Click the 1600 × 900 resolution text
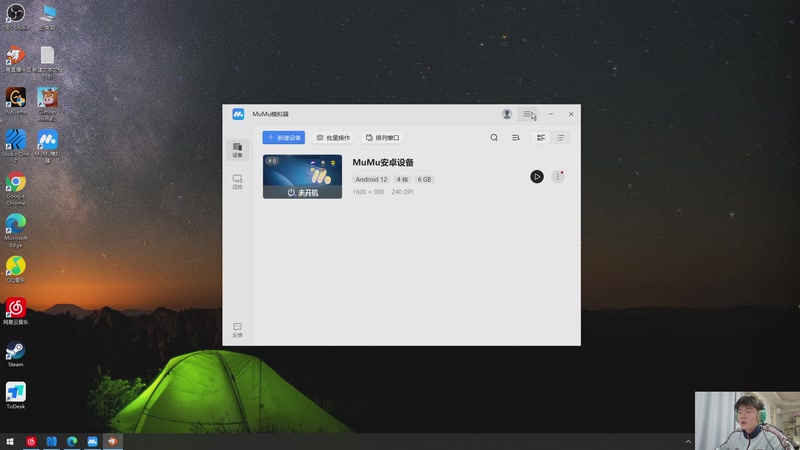Image resolution: width=800 pixels, height=450 pixels. [368, 192]
